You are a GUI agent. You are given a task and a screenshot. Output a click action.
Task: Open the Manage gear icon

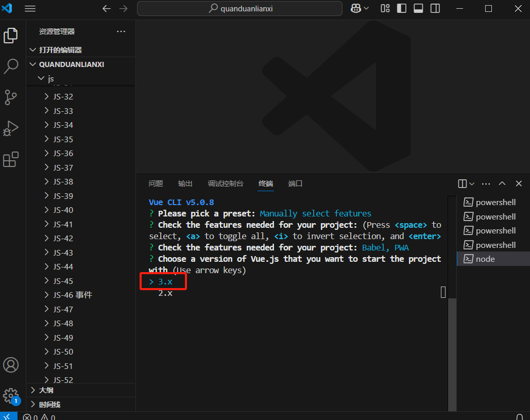coord(10,396)
